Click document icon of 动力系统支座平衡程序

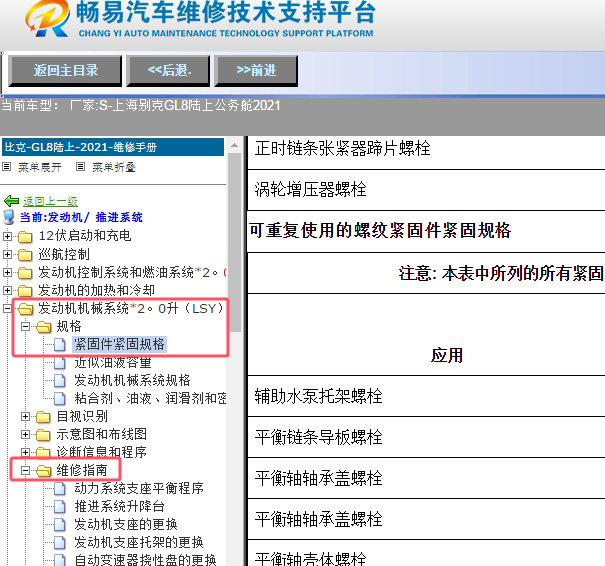[60, 488]
